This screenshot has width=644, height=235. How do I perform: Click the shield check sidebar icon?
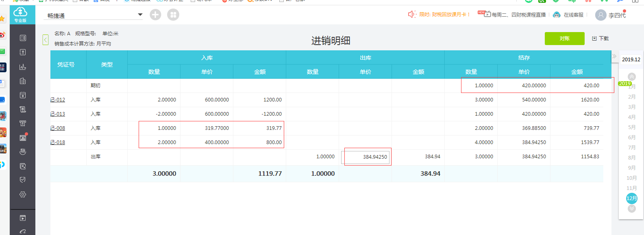pyautogui.click(x=23, y=180)
